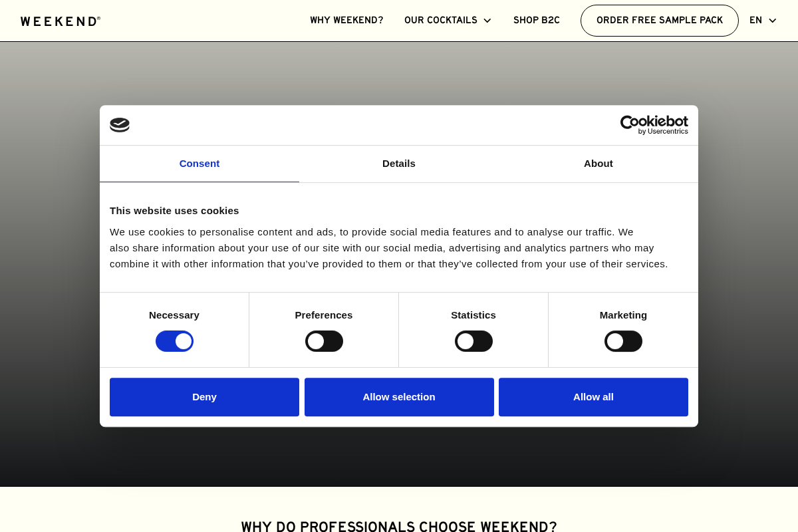Click the WEEKEND logo in header
Image resolution: width=798 pixels, height=532 pixels.
click(61, 21)
